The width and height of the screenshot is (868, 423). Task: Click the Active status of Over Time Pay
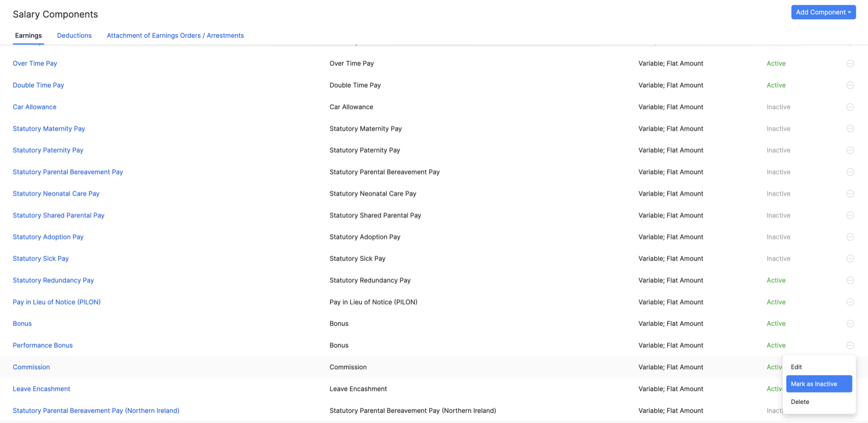[776, 64]
